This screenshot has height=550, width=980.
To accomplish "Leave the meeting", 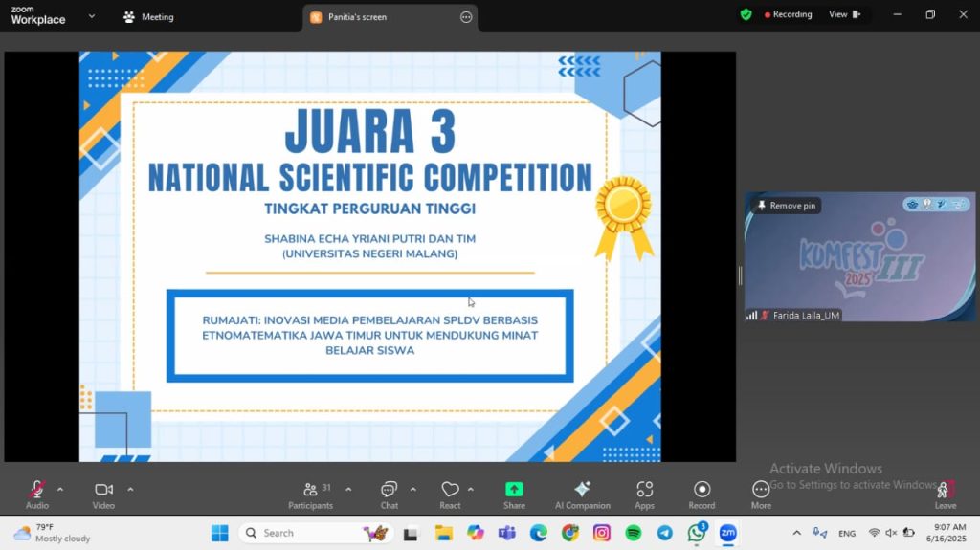I will click(945, 491).
